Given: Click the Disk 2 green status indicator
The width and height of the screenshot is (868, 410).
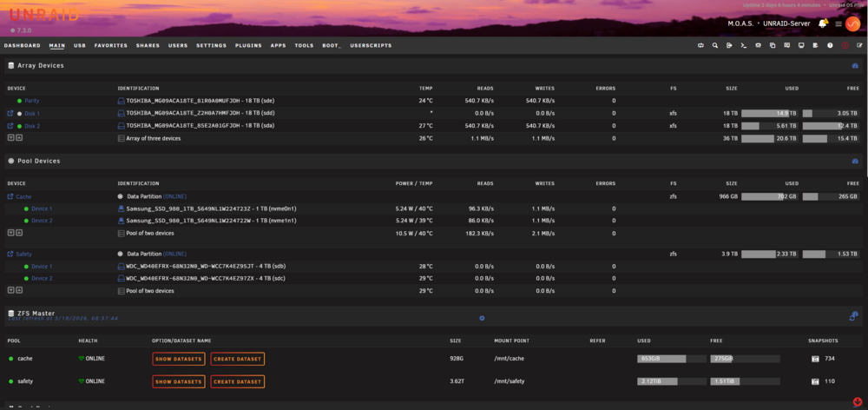Looking at the screenshot, I should (19, 126).
